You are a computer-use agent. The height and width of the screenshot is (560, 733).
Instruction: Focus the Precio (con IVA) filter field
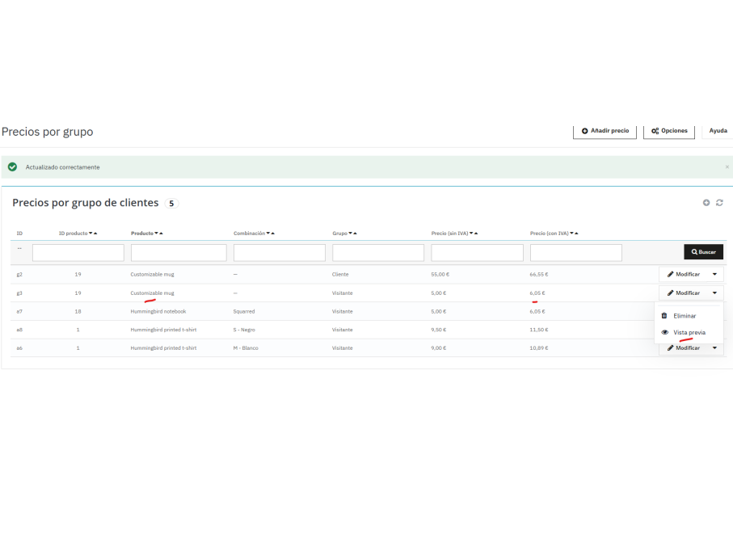576,252
